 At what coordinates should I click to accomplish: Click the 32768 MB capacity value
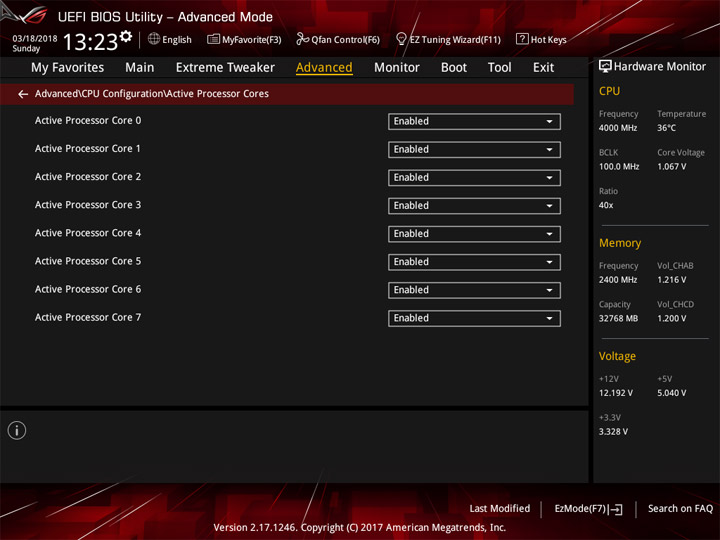click(x=618, y=318)
